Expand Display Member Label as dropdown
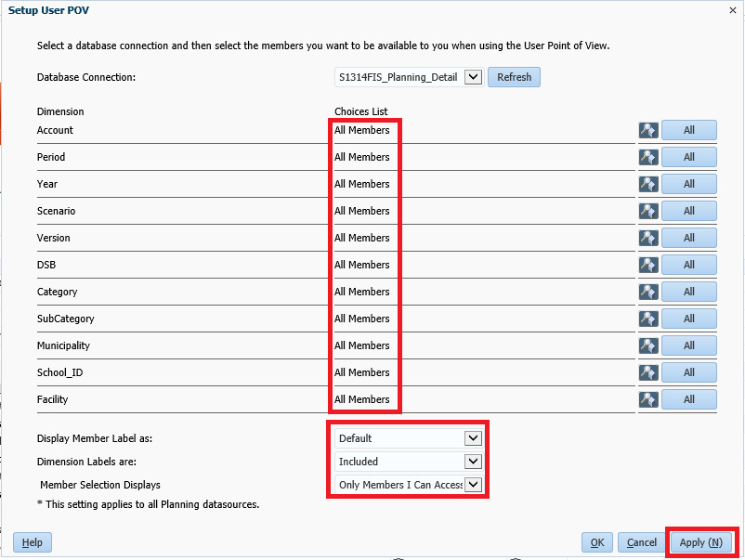 coord(473,438)
